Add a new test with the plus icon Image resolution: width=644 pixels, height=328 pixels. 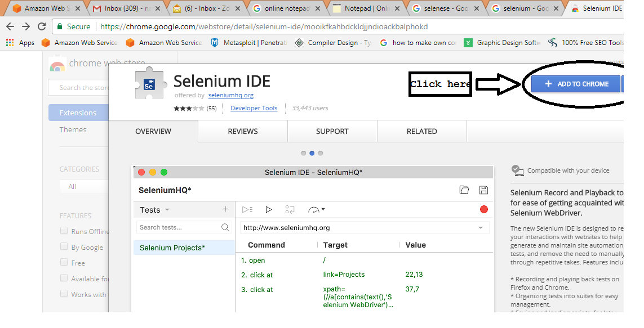[x=225, y=209]
